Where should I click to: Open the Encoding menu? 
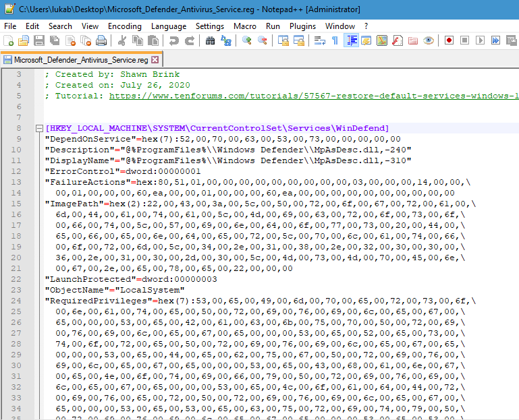pyautogui.click(x=125, y=26)
